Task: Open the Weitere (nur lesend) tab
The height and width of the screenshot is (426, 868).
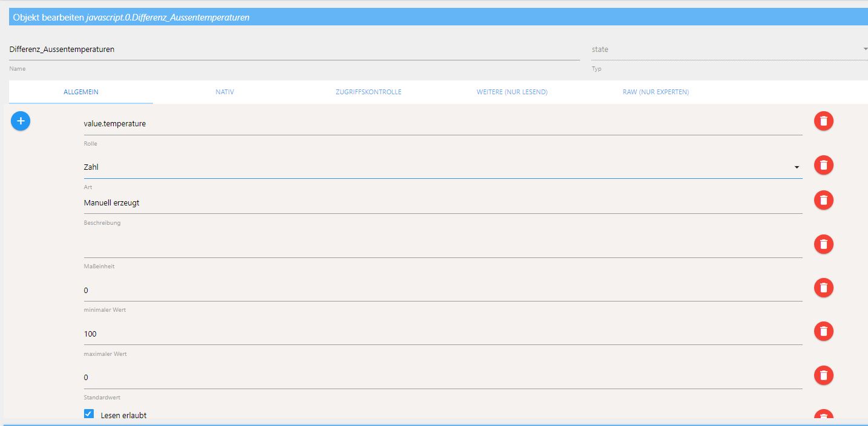Action: pyautogui.click(x=512, y=92)
